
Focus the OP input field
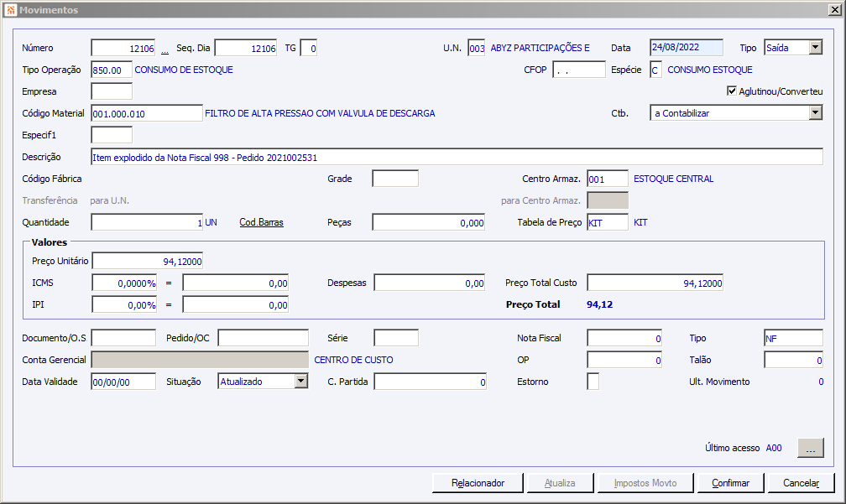(x=624, y=360)
